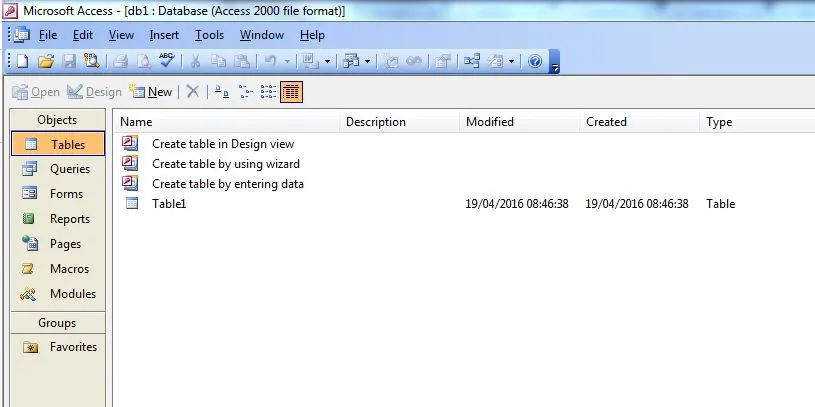Select Queries in Objects pane
Viewport: 815px width, 407px height.
point(58,168)
